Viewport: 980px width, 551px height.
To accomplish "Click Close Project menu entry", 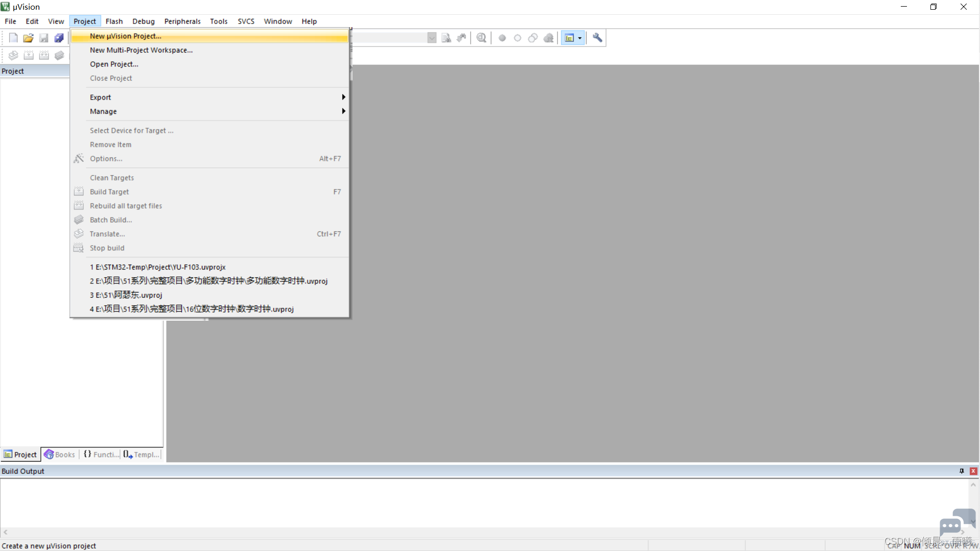I will [209, 78].
